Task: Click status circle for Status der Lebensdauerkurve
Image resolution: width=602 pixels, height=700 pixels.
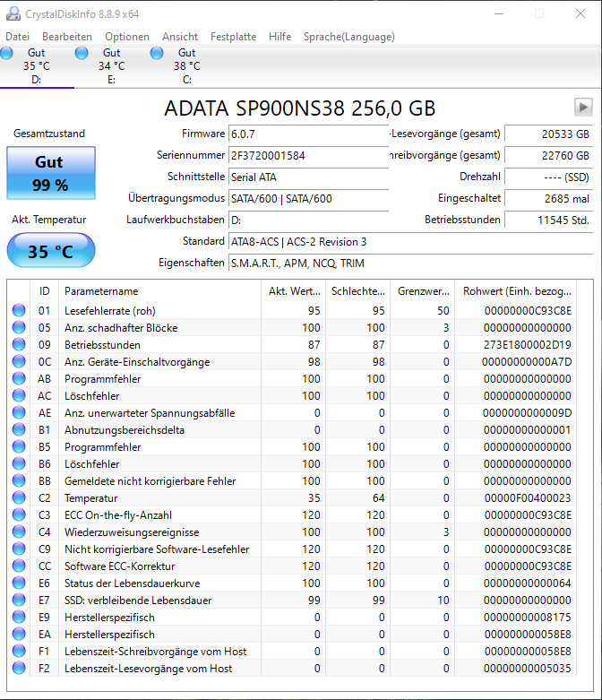Action: pyautogui.click(x=19, y=583)
